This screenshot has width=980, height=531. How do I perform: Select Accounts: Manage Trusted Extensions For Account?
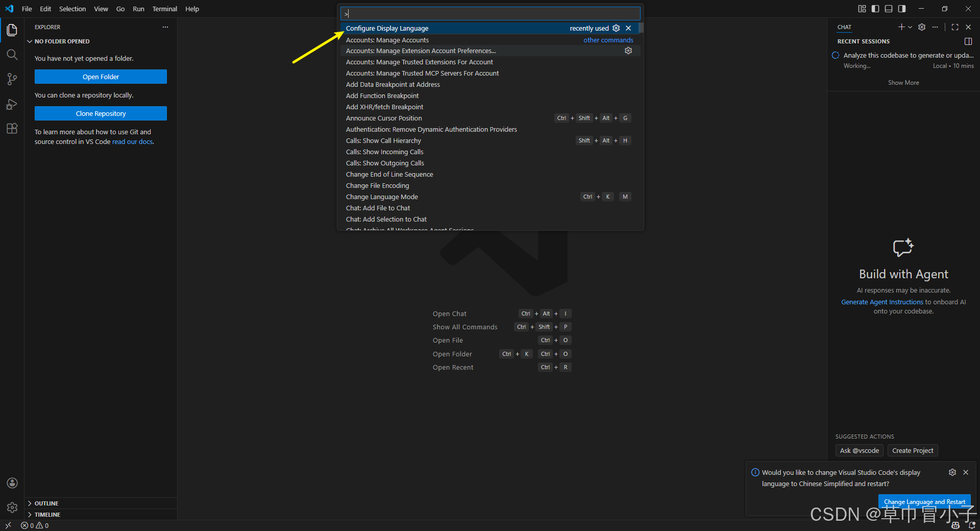[x=489, y=62]
